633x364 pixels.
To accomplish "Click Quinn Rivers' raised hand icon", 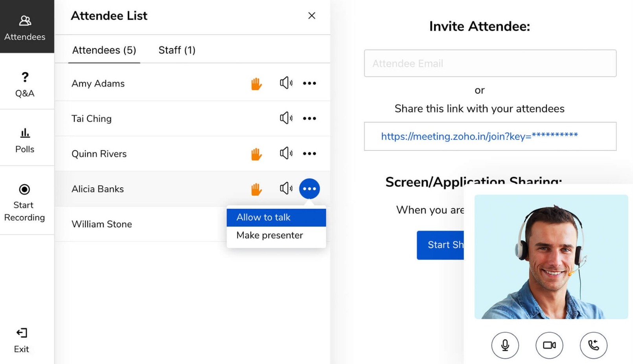I will click(x=256, y=154).
